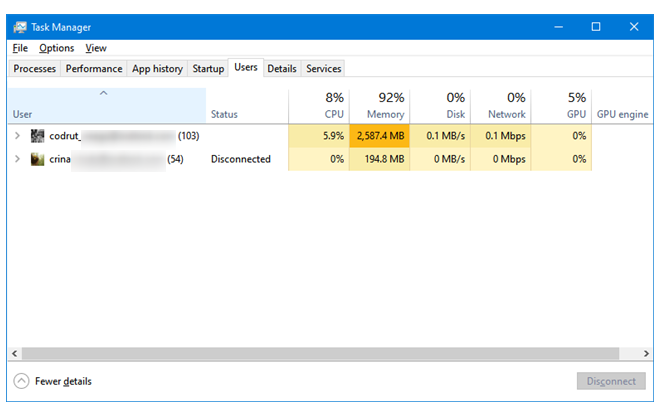Select the 194.8 MB memory cell

[380, 159]
